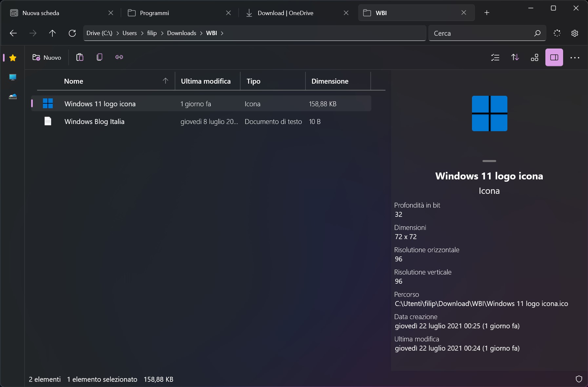Screen dimensions: 588x387
Task: Add a new tab with plus button
Action: [487, 13]
